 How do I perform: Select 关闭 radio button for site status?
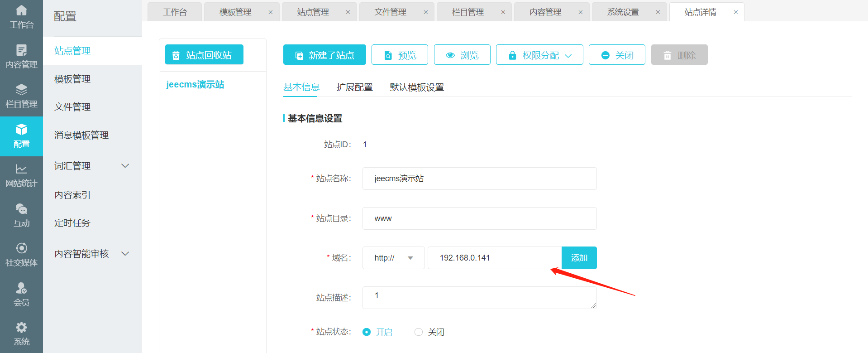click(x=419, y=332)
